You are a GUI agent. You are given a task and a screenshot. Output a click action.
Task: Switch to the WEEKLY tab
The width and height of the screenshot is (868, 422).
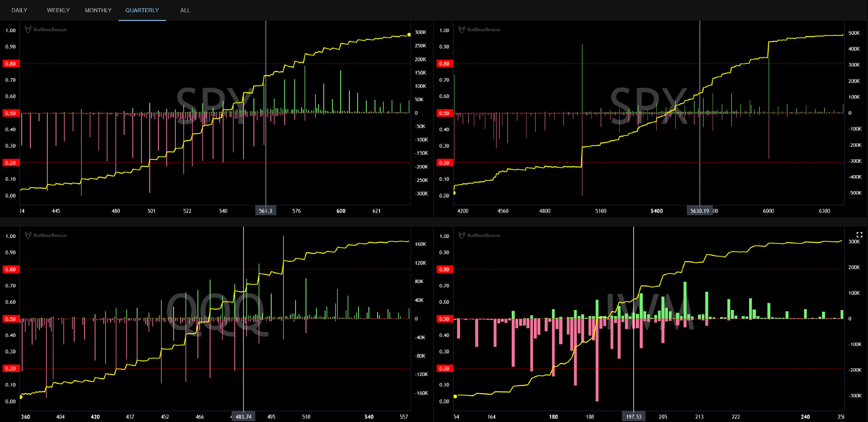pyautogui.click(x=58, y=10)
